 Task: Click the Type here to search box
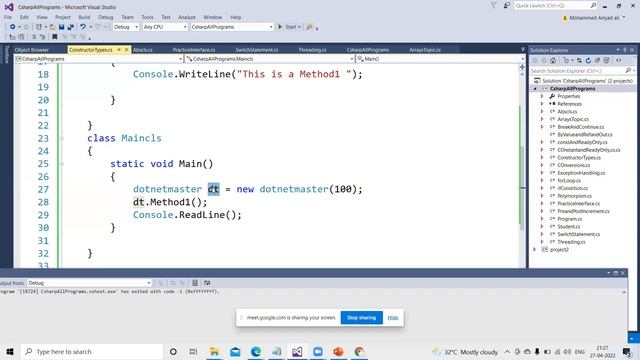[x=92, y=351]
